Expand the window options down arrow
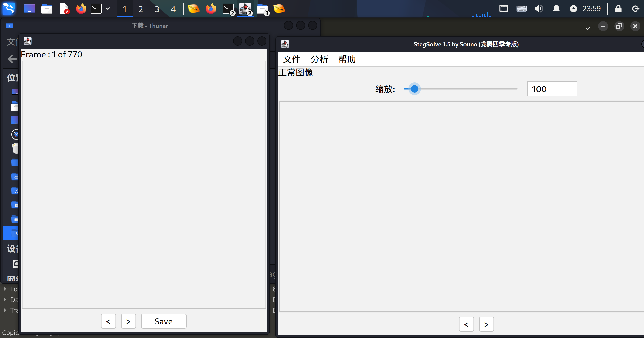 coord(588,27)
